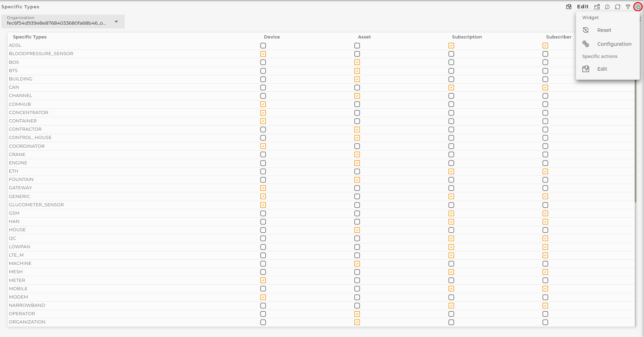Uncheck Subscription for NARROWBAND
The width and height of the screenshot is (644, 337).
click(x=451, y=305)
